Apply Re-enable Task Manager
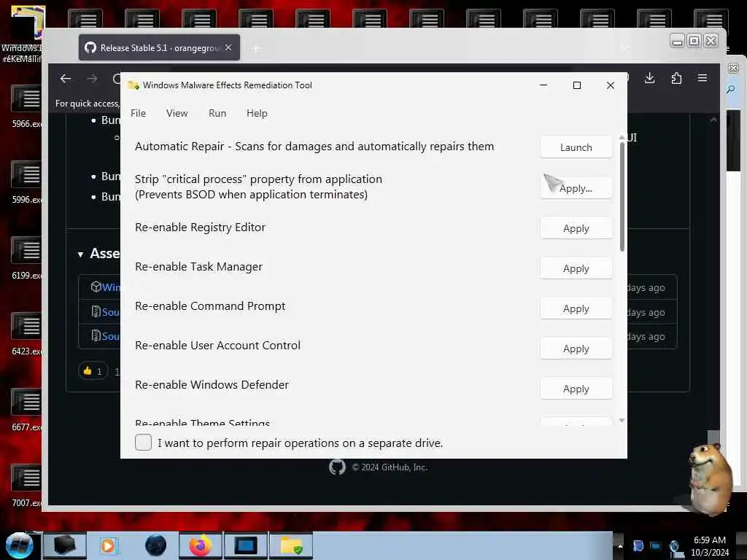 tap(576, 268)
